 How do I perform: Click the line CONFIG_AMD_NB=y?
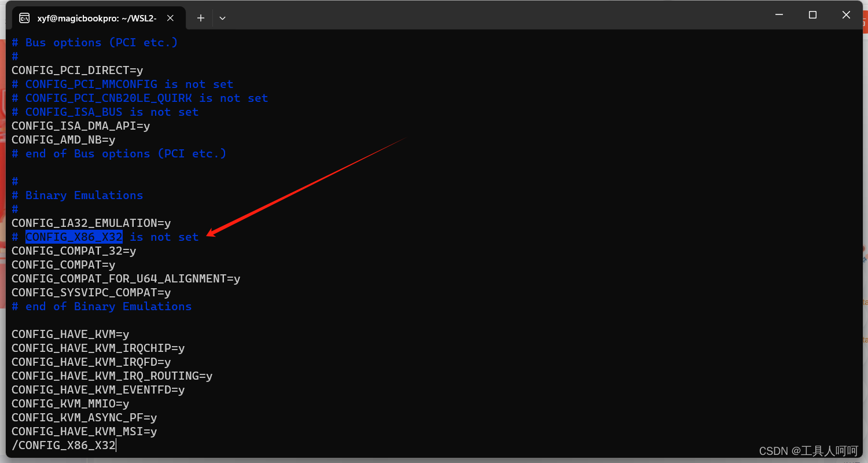63,140
